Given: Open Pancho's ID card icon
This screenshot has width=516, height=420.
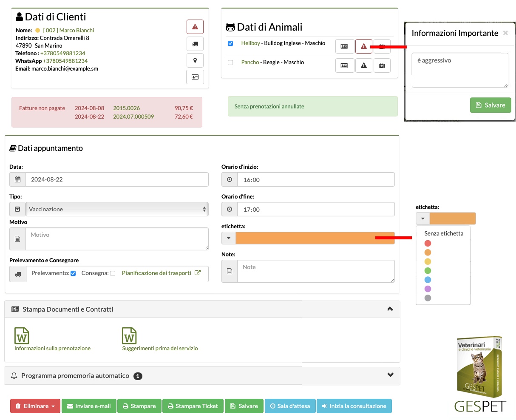Looking at the screenshot, I should (345, 65).
